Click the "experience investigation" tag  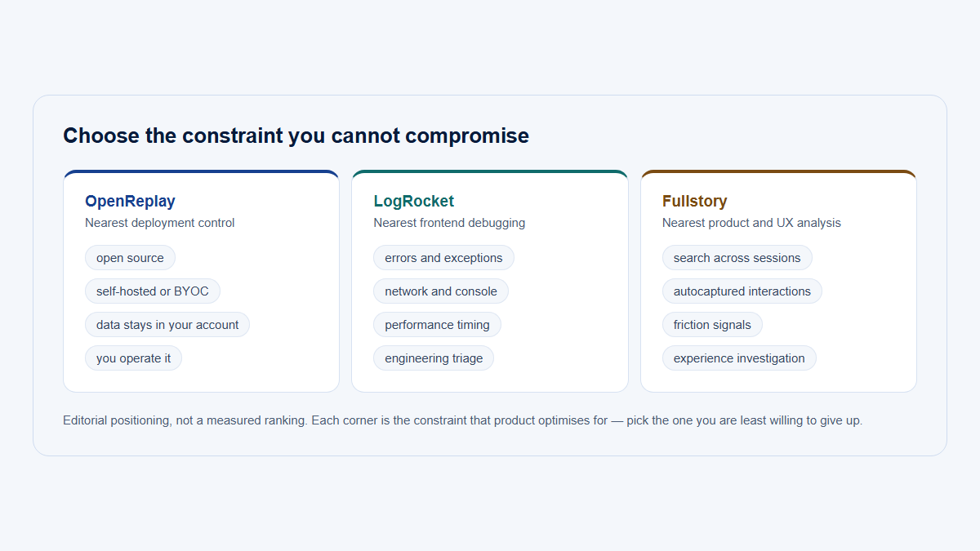click(739, 358)
